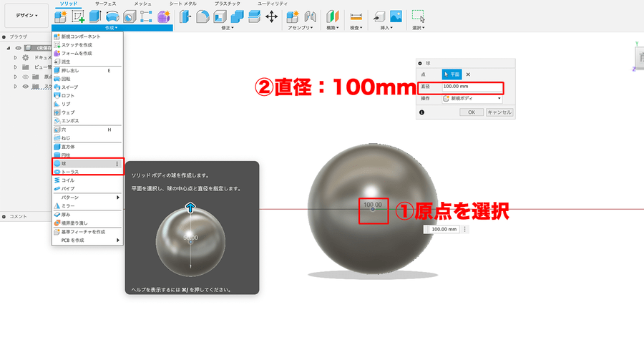The width and height of the screenshot is (644, 345).
Task: Click the assembly New Component icon
Action: (293, 16)
